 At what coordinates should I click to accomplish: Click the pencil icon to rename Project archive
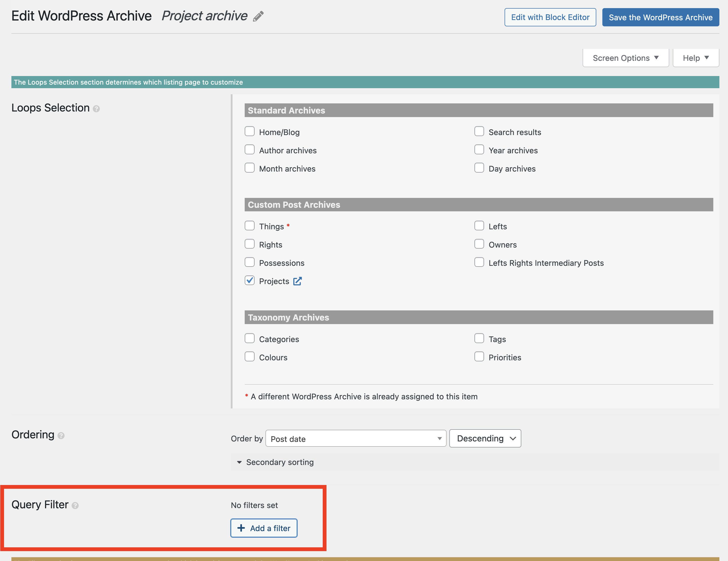(x=258, y=16)
